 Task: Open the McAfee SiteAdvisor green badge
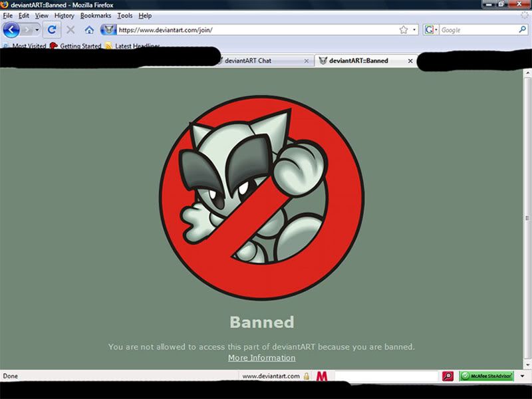click(487, 376)
